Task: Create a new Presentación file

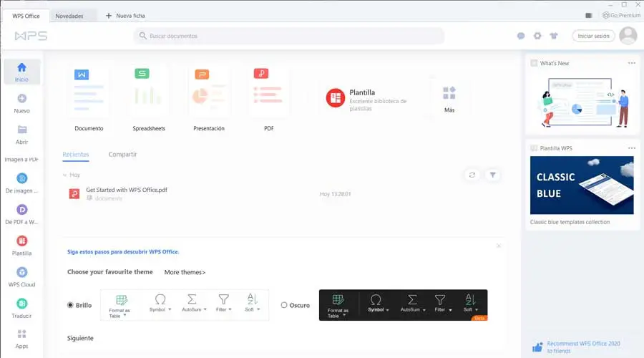Action: pyautogui.click(x=209, y=99)
